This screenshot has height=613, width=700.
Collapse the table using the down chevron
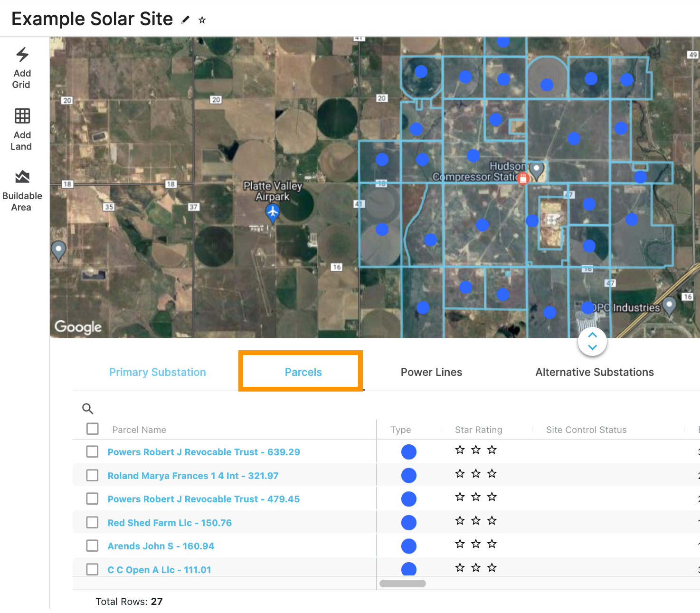[592, 347]
